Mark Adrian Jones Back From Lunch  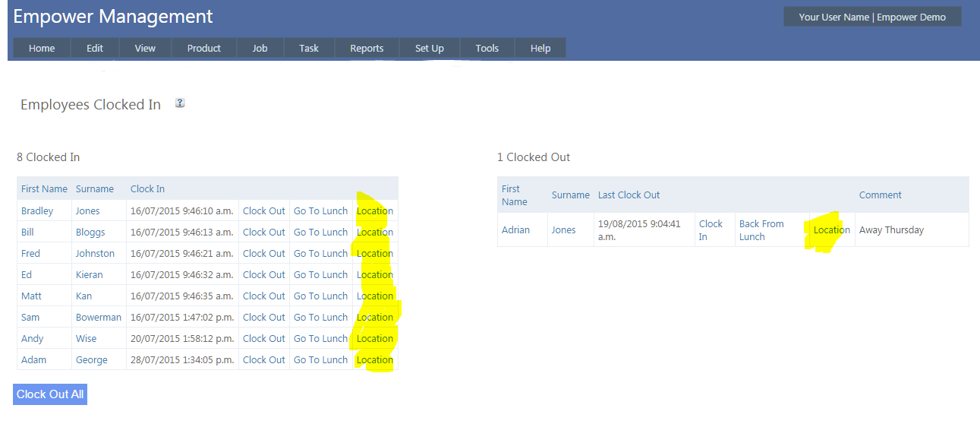pos(761,230)
